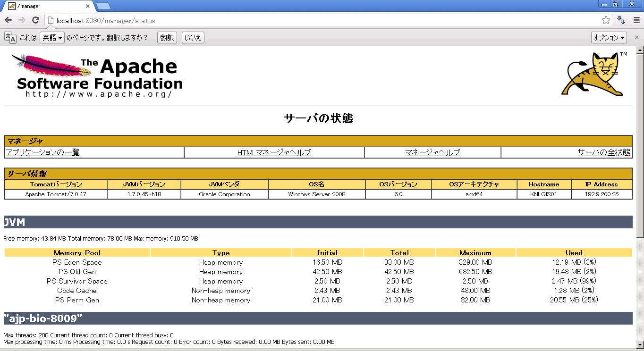This screenshot has height=351, width=644.
Task: Open the アプリケーションの一覧 link
Action: 43,152
